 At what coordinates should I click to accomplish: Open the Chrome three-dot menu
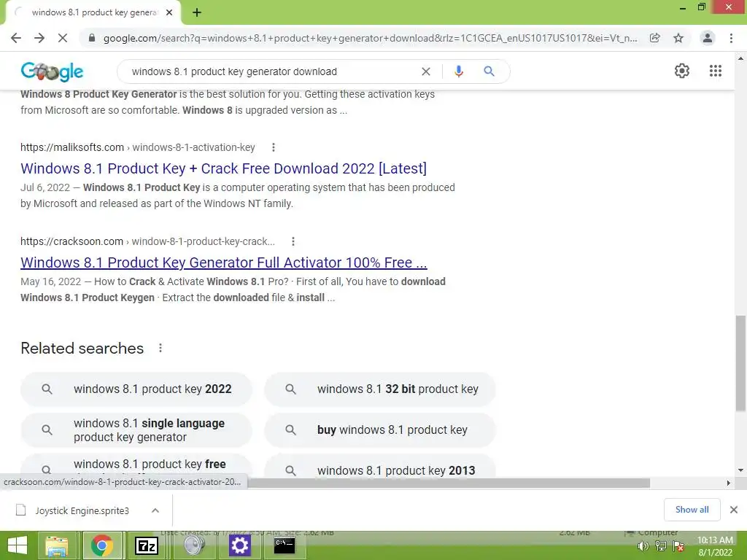tap(731, 38)
